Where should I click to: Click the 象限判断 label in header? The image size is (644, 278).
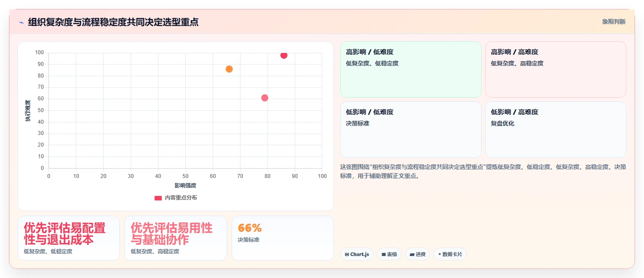click(x=614, y=22)
